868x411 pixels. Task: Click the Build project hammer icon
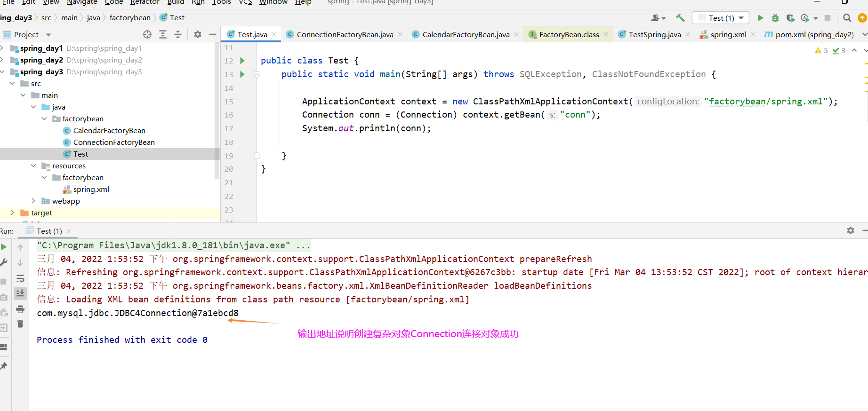(680, 18)
